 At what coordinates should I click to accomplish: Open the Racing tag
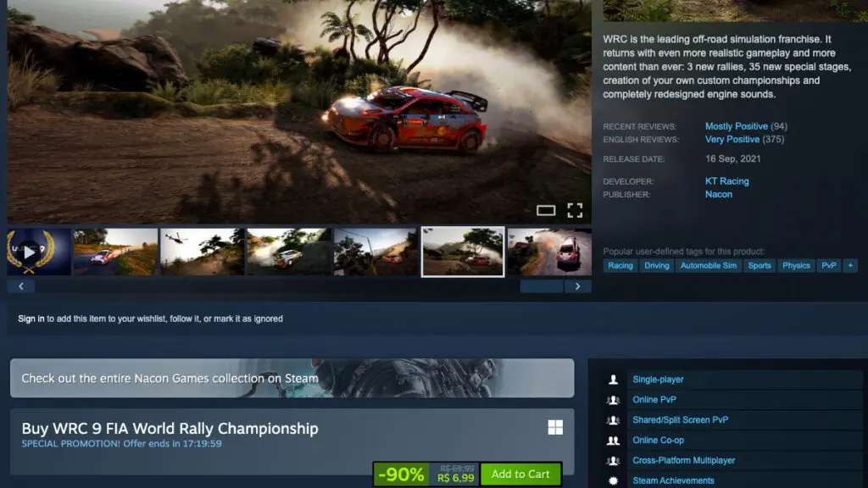[x=620, y=265]
